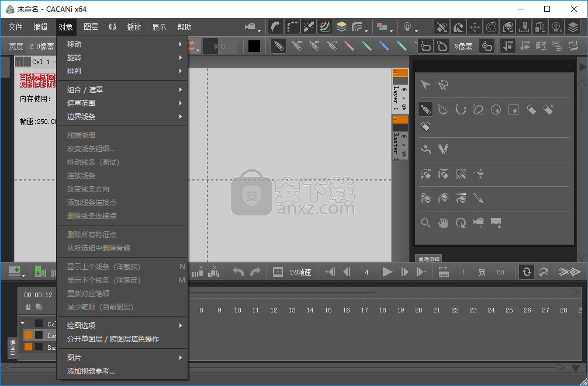This screenshot has height=386, width=588.
Task: Select the eraser tool marked with x
Action: (x=549, y=110)
